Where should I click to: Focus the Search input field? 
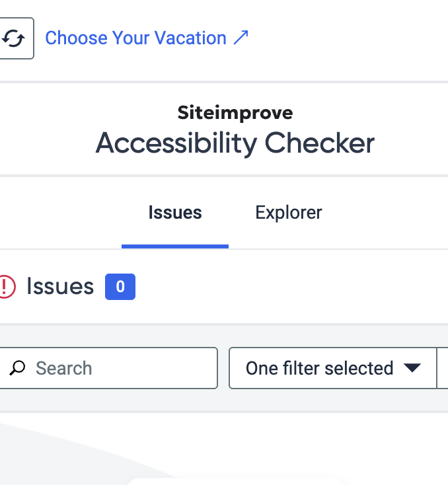click(108, 368)
